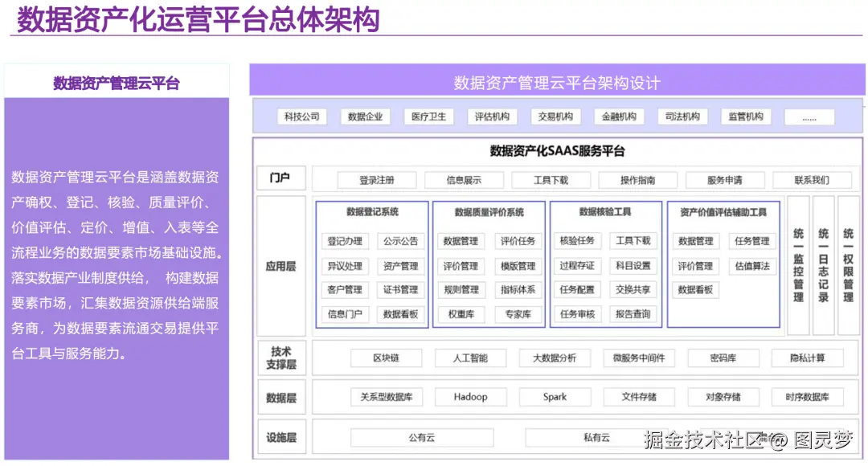Collapse the 数据核验工具 group
The height and width of the screenshot is (466, 868).
click(x=605, y=212)
